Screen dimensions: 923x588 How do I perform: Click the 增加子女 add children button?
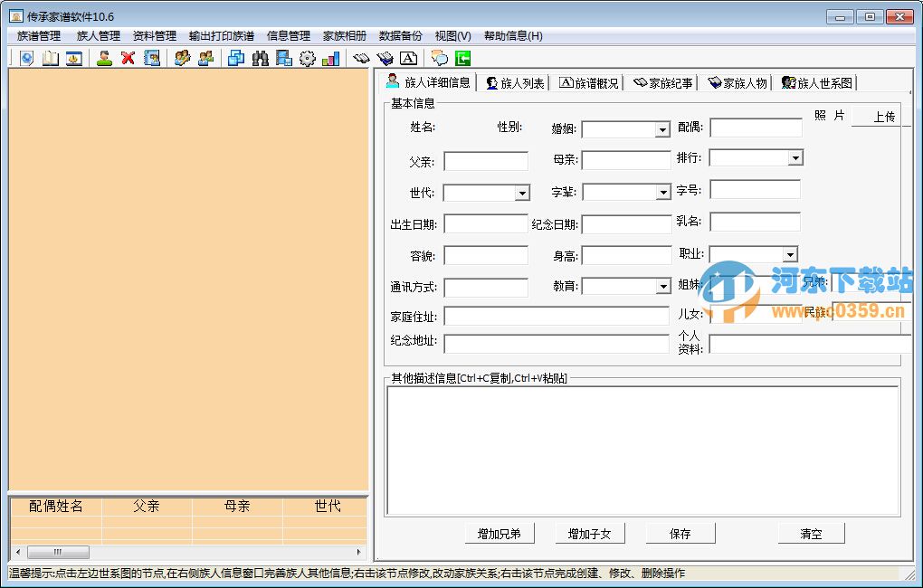tap(589, 533)
